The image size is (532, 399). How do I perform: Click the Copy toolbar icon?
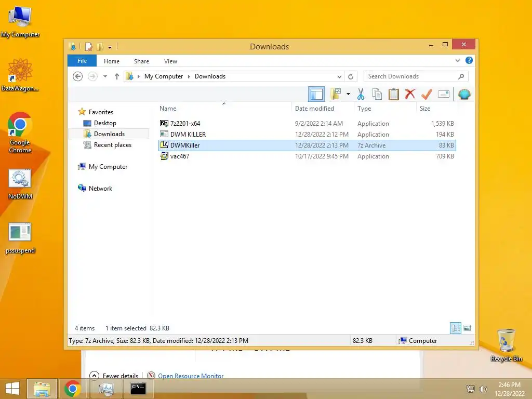click(377, 94)
